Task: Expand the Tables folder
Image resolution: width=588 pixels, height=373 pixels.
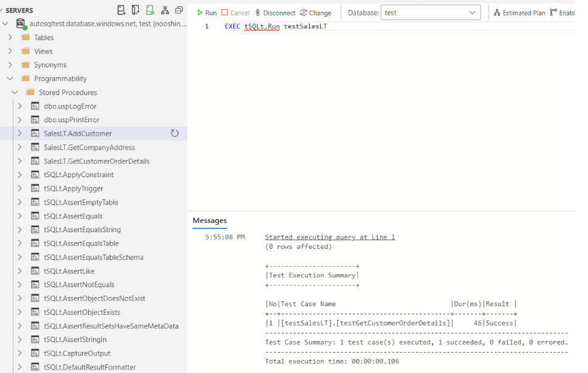Action: [x=10, y=37]
